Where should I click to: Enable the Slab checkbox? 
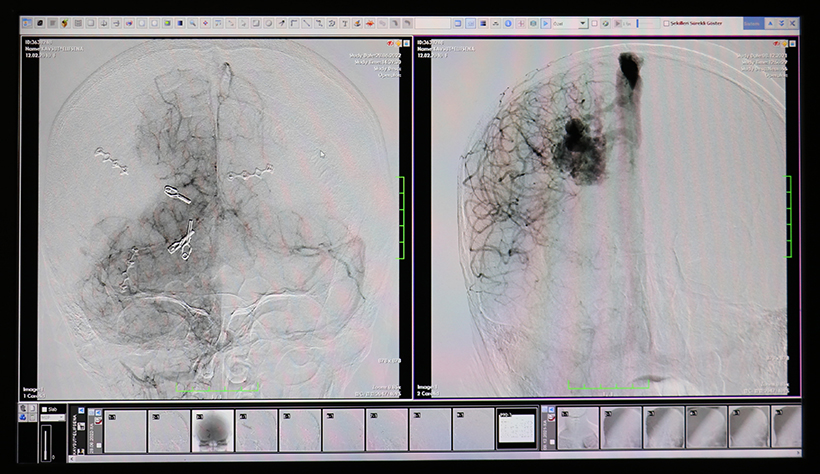44,410
